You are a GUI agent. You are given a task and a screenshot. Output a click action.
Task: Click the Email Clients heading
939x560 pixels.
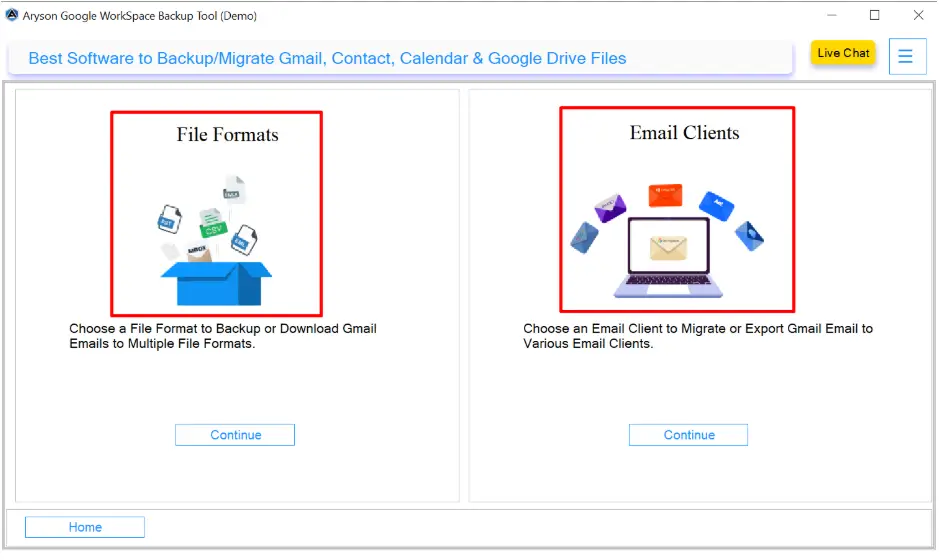(x=684, y=133)
